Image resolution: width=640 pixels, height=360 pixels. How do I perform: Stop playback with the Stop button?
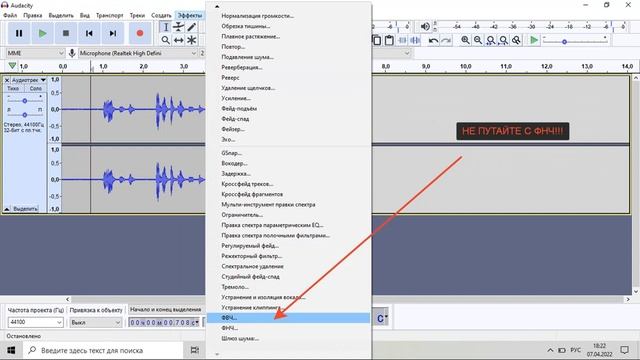66,33
